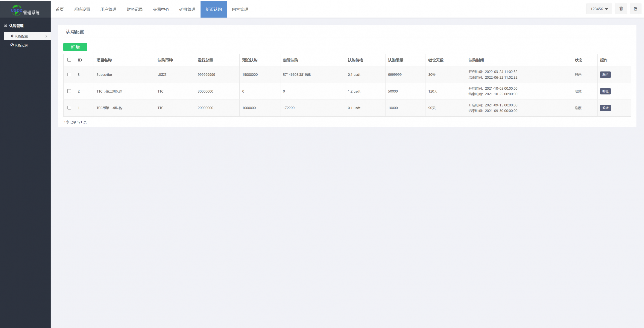Screen dimensions: 644x328
Task: Go to the 财务记录 tab
Action: 135,9
